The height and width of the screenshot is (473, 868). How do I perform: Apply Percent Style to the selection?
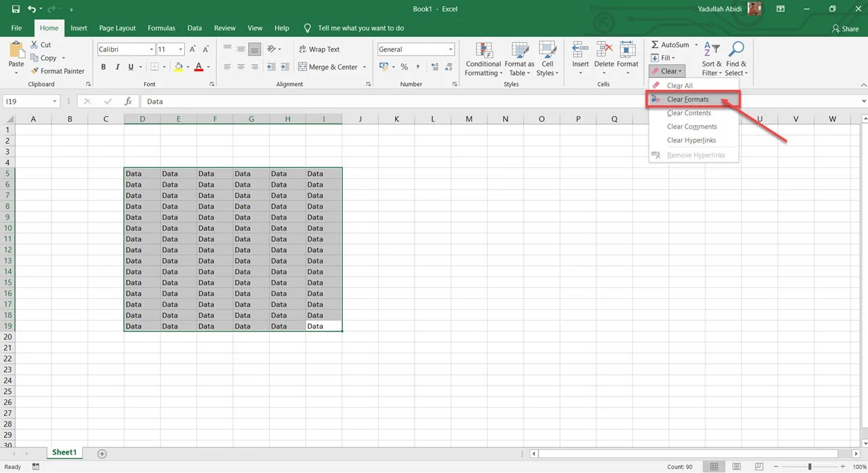click(x=404, y=67)
